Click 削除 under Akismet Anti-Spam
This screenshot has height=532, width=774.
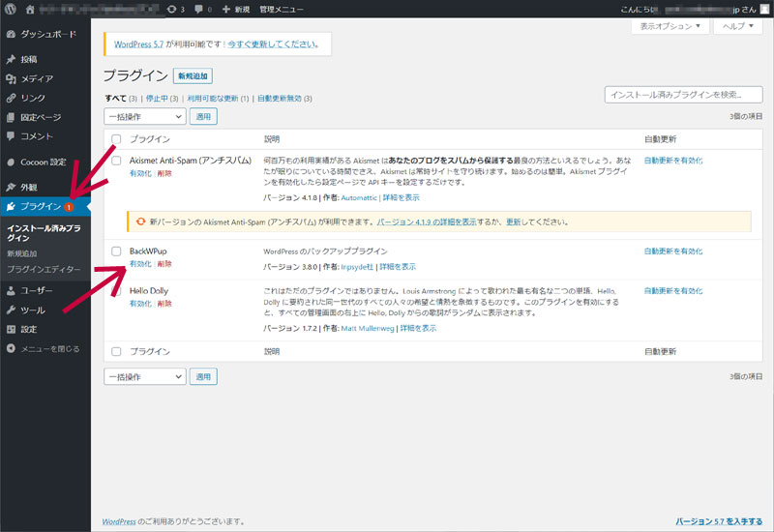pyautogui.click(x=164, y=174)
